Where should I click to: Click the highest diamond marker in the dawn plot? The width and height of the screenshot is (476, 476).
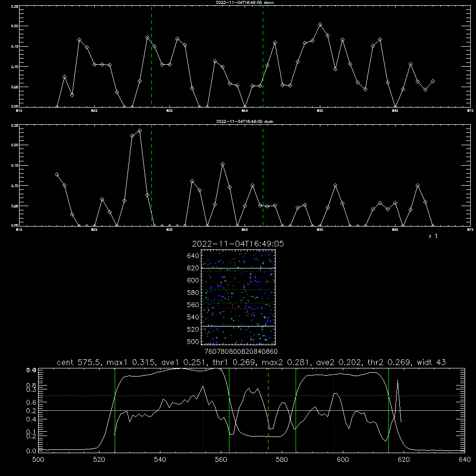click(320, 25)
